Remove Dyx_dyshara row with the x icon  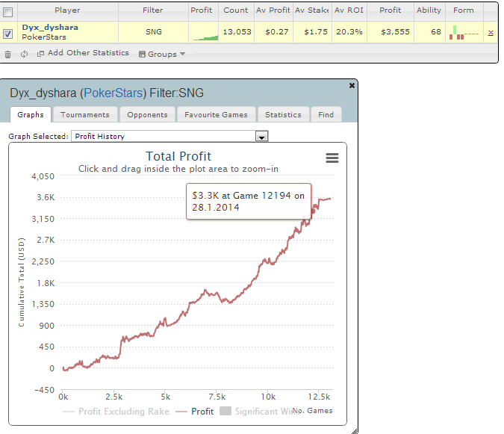coord(491,32)
